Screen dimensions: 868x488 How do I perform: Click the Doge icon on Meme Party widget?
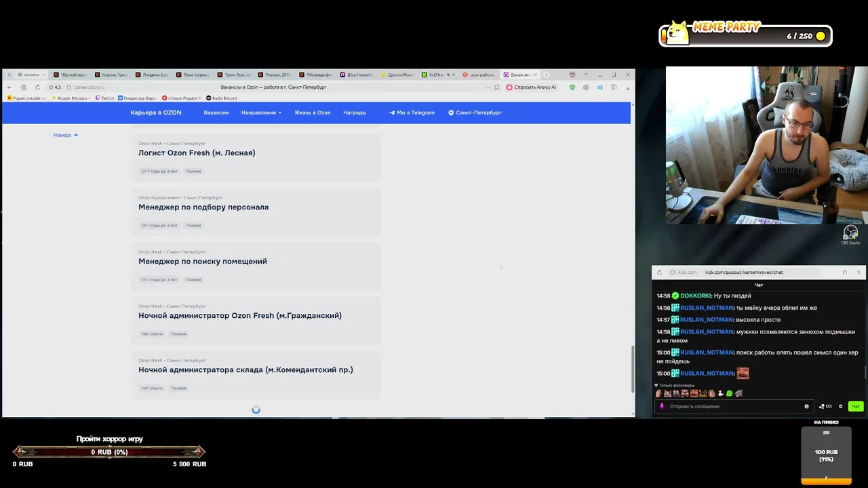[677, 33]
